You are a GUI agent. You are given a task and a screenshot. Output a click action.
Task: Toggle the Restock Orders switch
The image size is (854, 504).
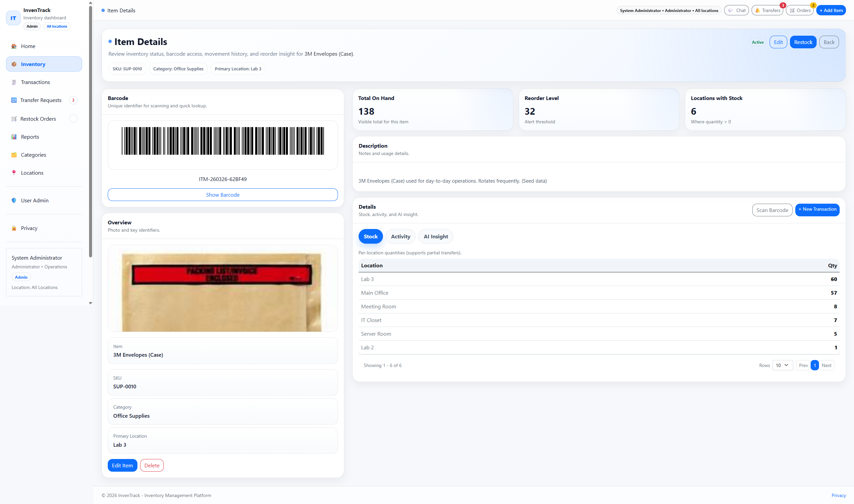point(73,119)
